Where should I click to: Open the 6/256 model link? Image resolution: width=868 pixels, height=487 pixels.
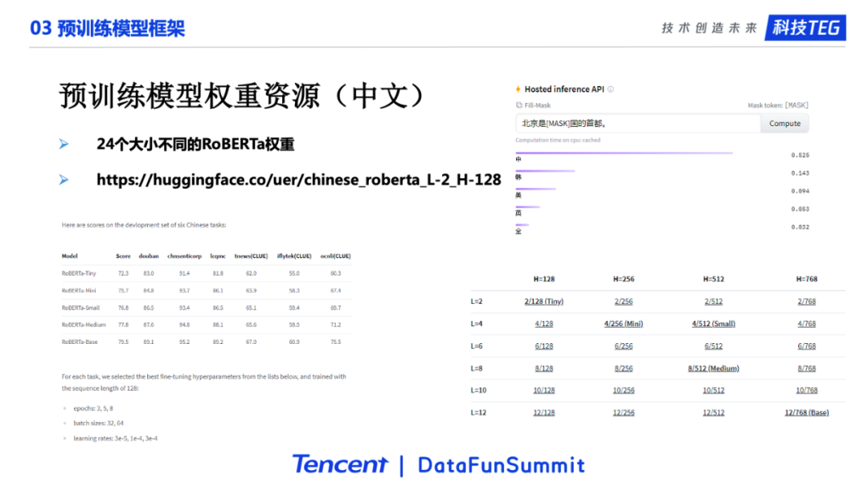click(x=624, y=346)
